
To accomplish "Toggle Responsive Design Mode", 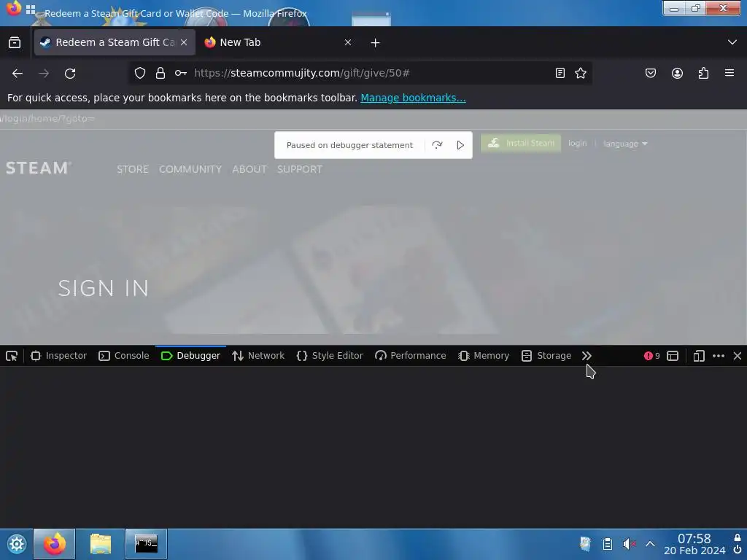I will 699,356.
